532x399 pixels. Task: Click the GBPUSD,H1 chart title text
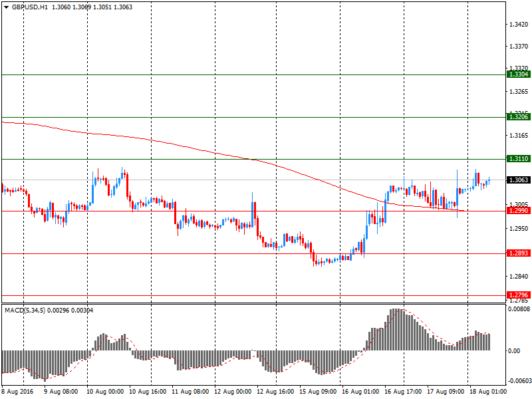pos(30,7)
